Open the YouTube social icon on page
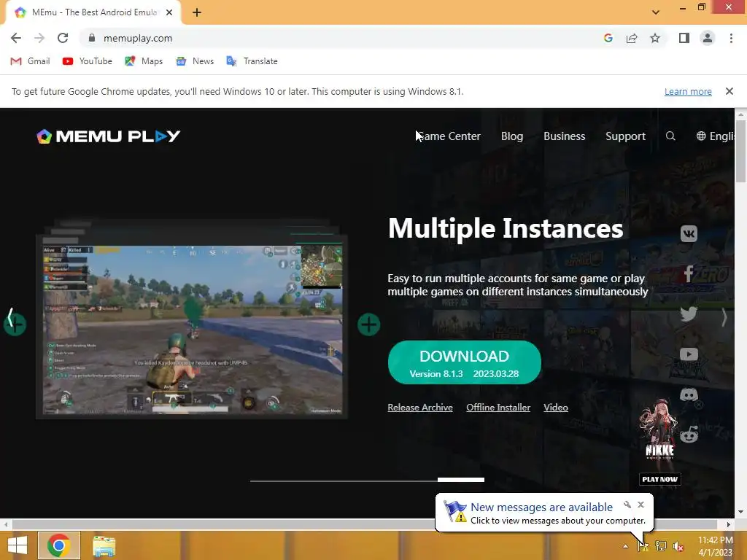This screenshot has height=560, width=747. point(689,354)
